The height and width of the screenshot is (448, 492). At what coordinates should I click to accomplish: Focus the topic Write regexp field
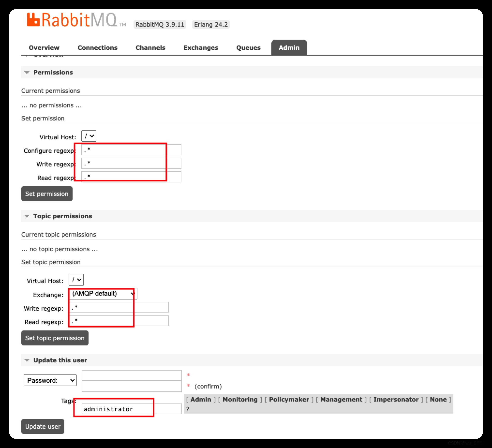(x=119, y=307)
